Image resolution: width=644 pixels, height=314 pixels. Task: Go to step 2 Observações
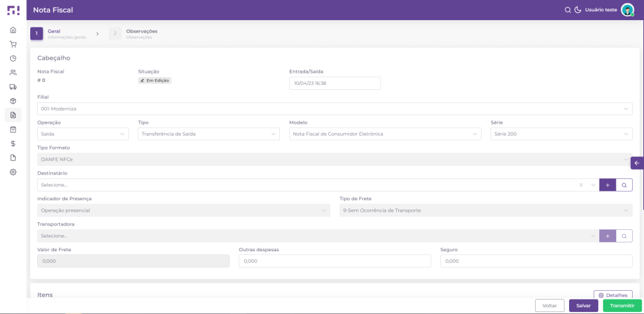[133, 34]
